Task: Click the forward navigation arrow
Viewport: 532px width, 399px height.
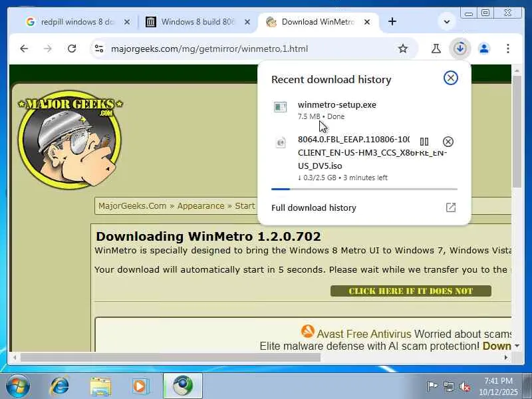Action: pyautogui.click(x=47, y=49)
